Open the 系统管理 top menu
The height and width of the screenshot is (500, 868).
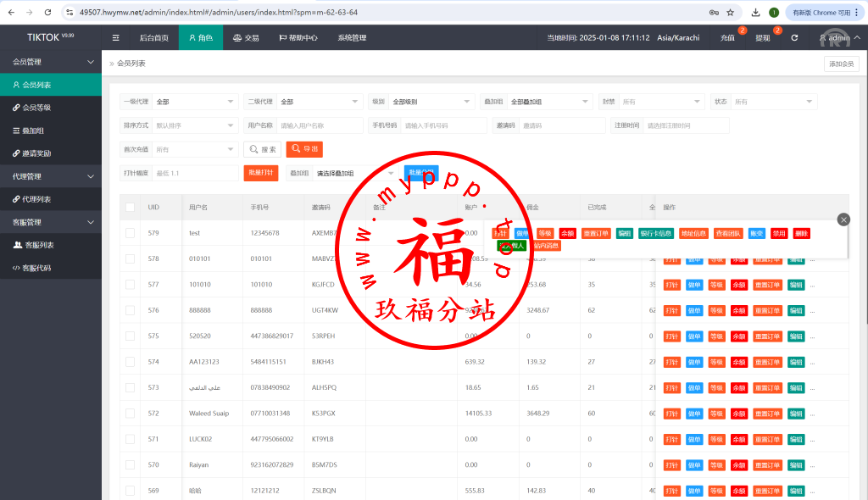tap(352, 38)
